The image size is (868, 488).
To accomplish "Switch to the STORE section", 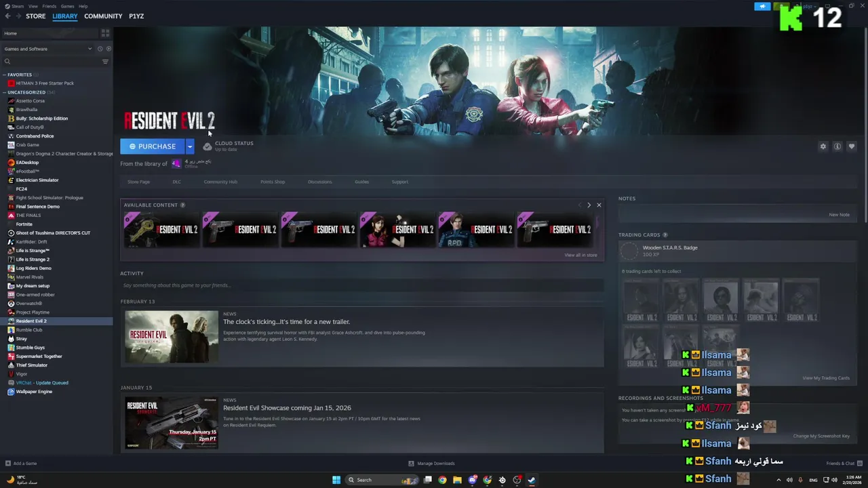I will [x=35, y=16].
